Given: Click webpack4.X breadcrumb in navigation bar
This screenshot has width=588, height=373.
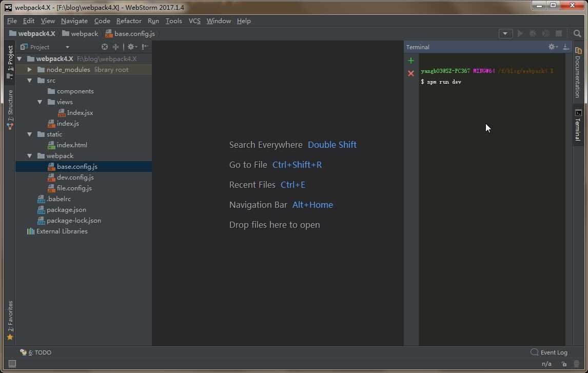Looking at the screenshot, I should (32, 34).
